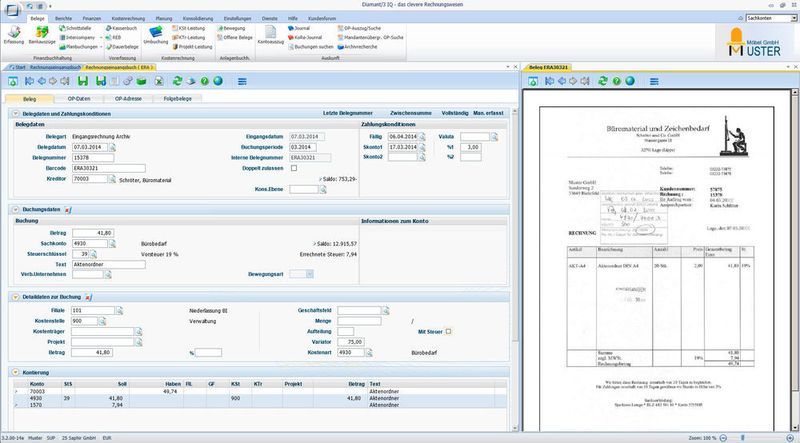Image resolution: width=800 pixels, height=443 pixels.
Task: Switch to the Finanzen ribbon tab
Action: [92, 18]
